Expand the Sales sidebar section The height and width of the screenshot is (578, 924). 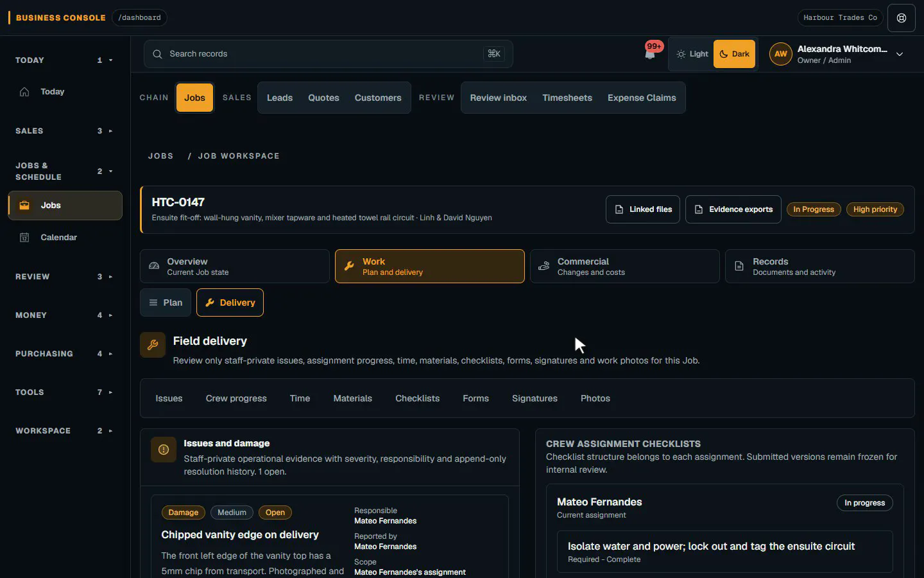(64, 131)
